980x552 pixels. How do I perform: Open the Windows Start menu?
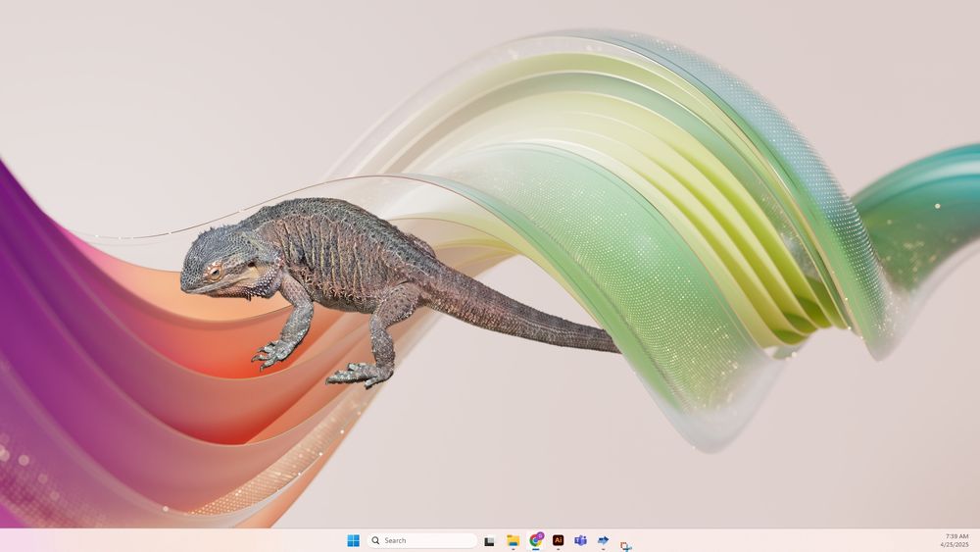353,540
